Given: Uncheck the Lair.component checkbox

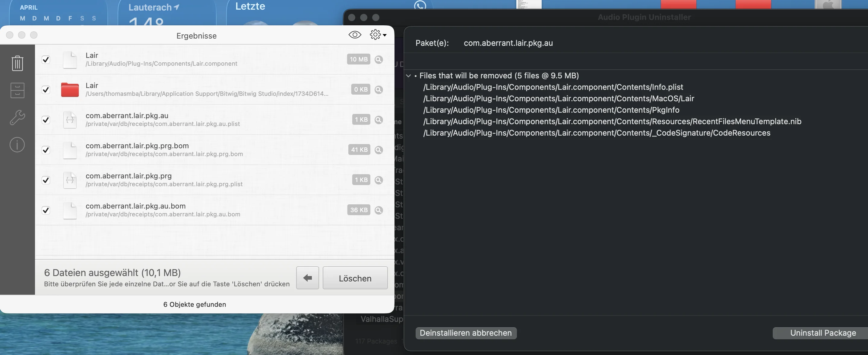Looking at the screenshot, I should [x=46, y=60].
